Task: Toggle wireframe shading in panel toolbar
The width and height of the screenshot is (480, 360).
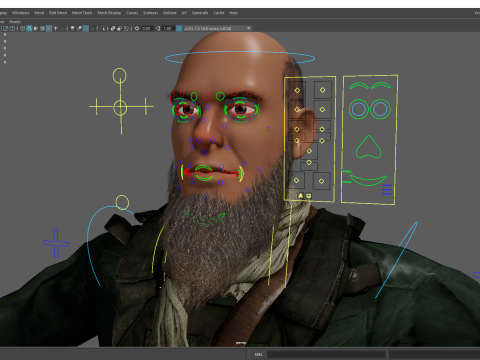Action: [22, 28]
